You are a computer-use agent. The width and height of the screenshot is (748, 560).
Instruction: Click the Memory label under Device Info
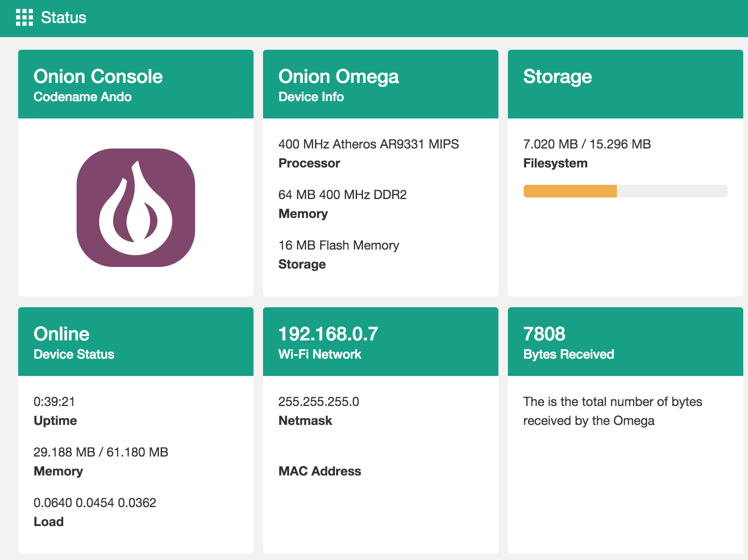[x=303, y=214]
